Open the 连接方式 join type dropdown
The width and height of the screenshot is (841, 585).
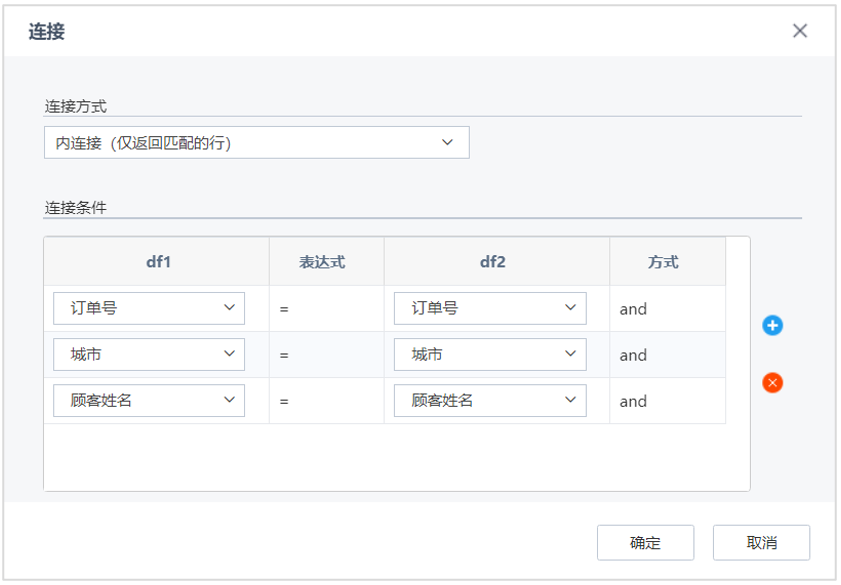click(x=256, y=143)
